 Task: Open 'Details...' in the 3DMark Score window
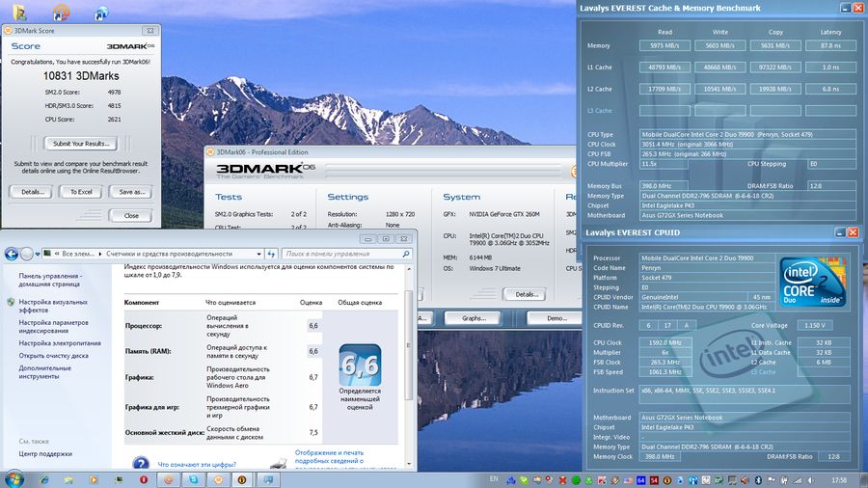coord(33,192)
